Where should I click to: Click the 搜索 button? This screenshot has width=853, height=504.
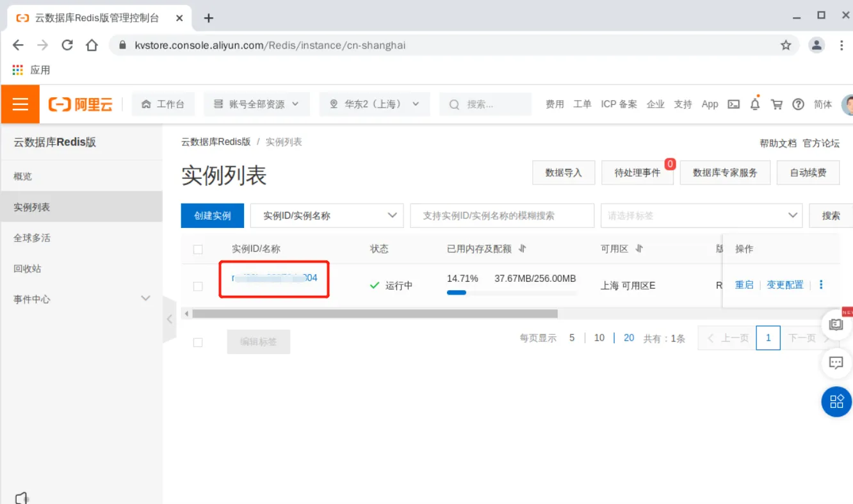[831, 216]
